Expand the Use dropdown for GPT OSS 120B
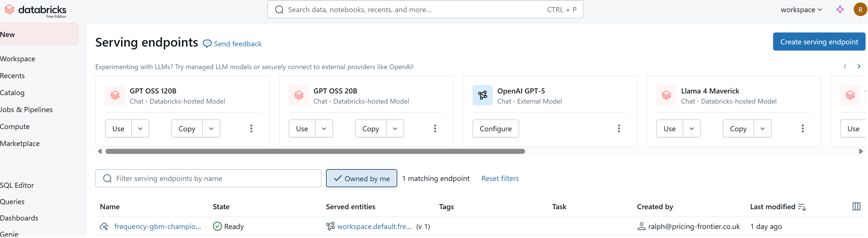 [x=140, y=128]
